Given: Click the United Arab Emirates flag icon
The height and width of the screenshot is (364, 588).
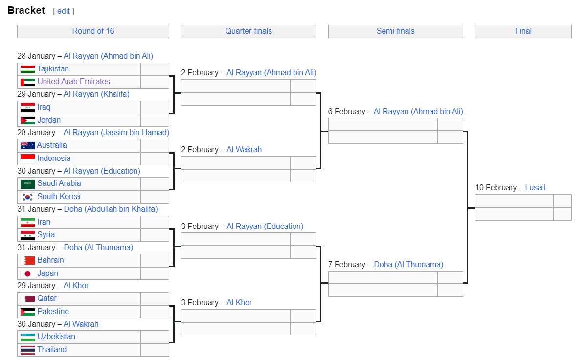Looking at the screenshot, I should coord(27,82).
